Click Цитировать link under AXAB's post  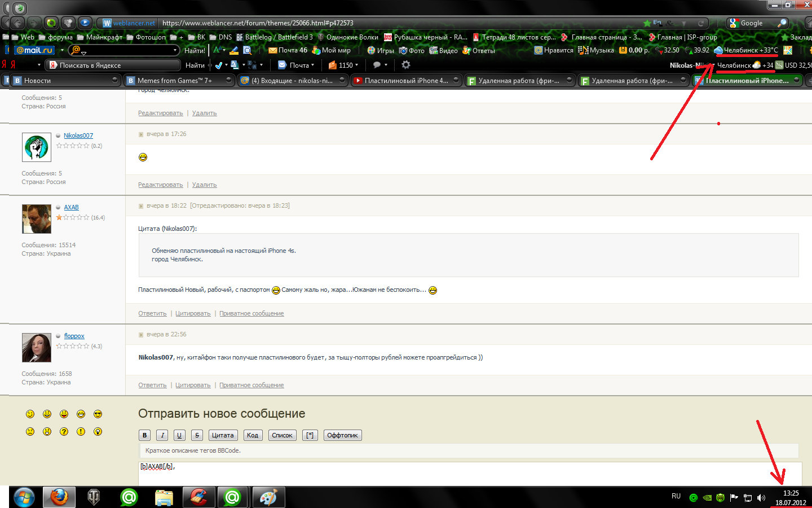[193, 313]
